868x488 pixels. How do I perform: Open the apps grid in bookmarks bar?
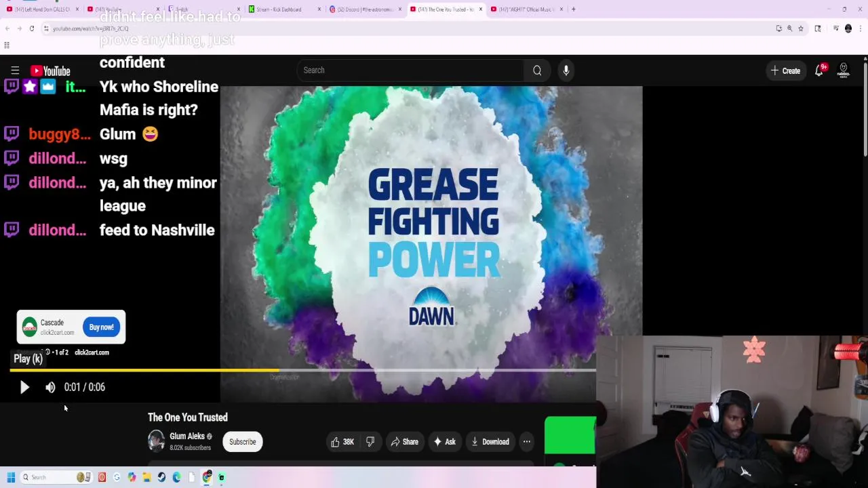click(x=7, y=45)
